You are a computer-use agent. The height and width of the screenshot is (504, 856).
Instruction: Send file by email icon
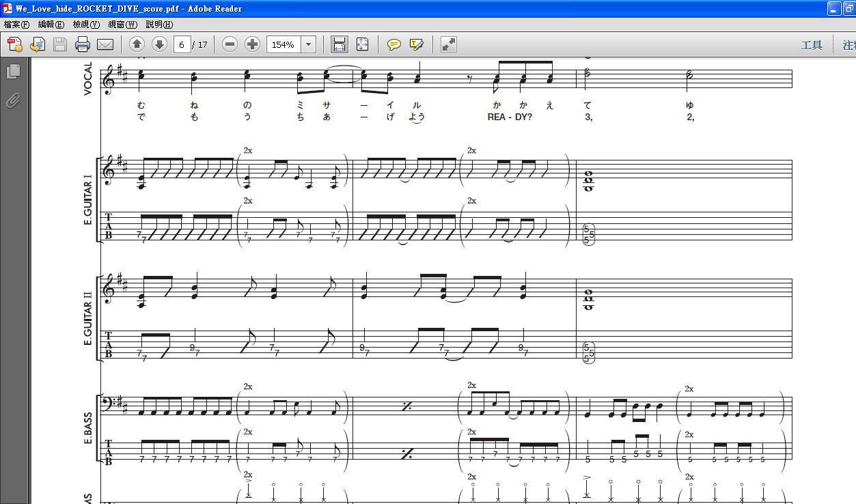pos(105,44)
